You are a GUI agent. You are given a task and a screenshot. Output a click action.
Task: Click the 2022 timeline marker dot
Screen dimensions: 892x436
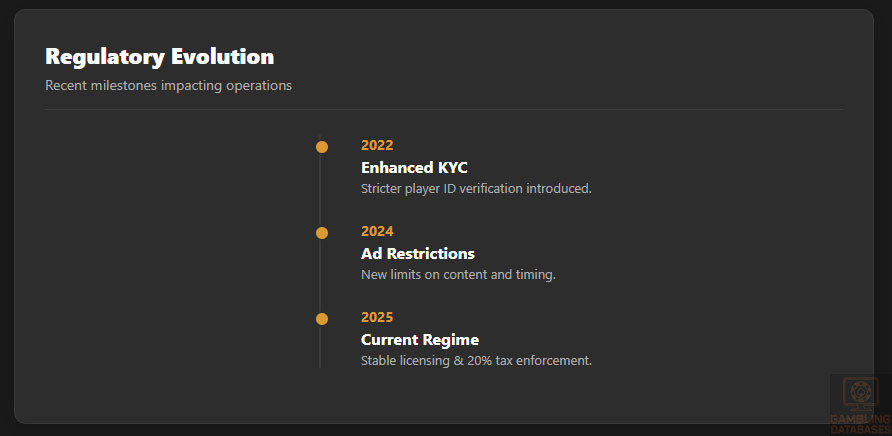[322, 147]
